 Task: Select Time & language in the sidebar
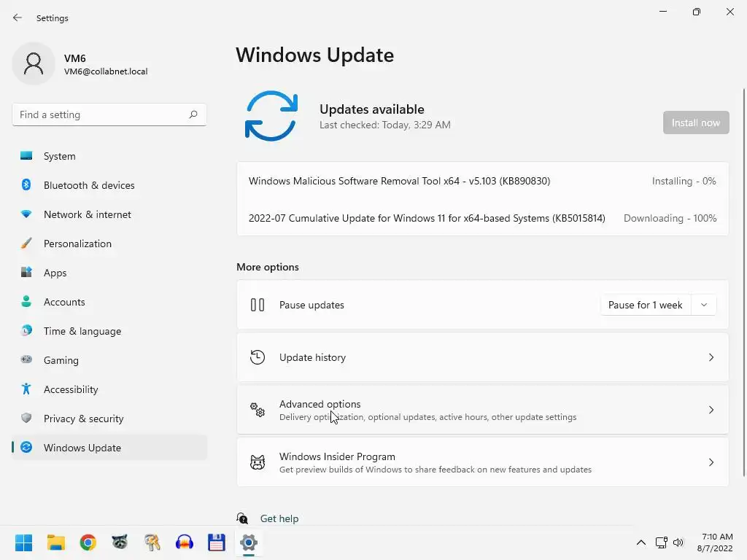coord(109,330)
